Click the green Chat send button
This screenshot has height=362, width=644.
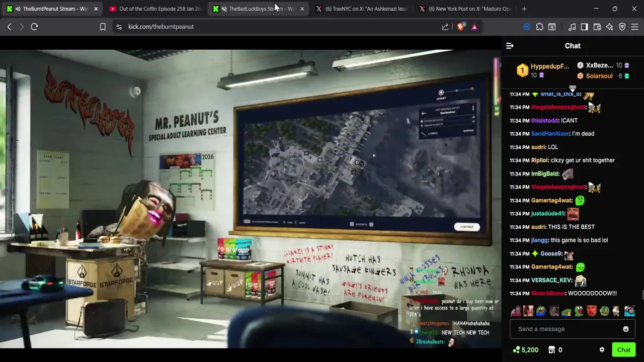point(624,350)
